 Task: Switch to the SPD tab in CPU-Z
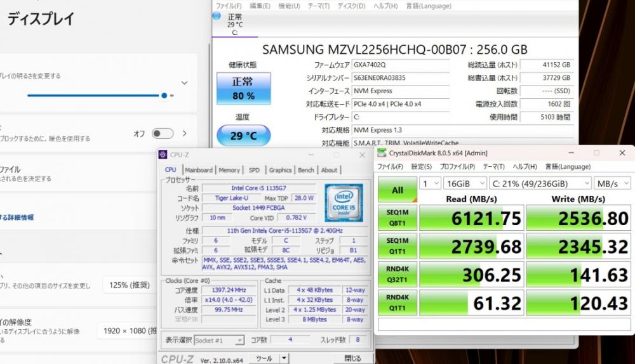[255, 170]
